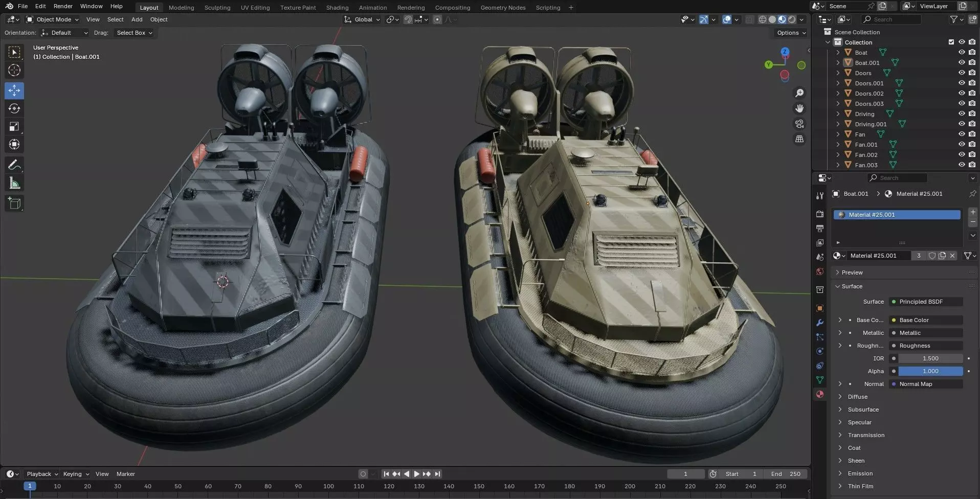Click the Z axis on navigation gizmo
Image resolution: width=980 pixels, height=499 pixels.
point(785,52)
